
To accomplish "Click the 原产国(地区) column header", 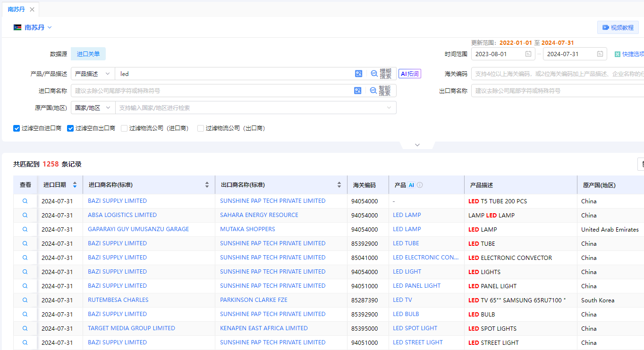I will point(599,185).
